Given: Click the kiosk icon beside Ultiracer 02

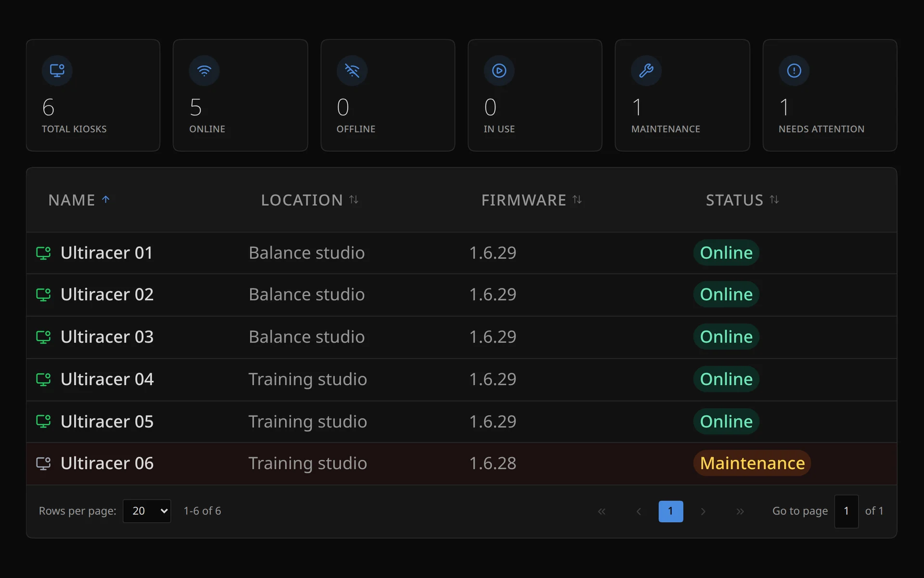Looking at the screenshot, I should coord(43,294).
